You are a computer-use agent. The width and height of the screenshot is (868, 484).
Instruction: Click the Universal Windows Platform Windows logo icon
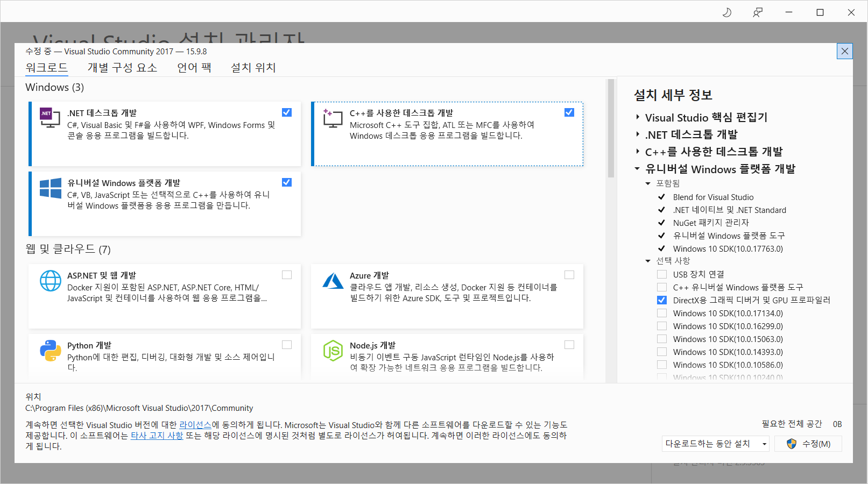click(51, 188)
